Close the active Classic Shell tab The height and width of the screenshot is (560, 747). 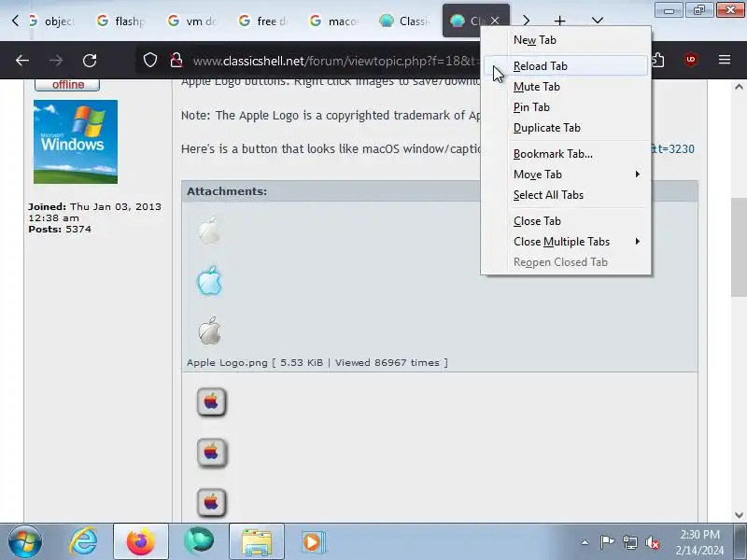(495, 21)
